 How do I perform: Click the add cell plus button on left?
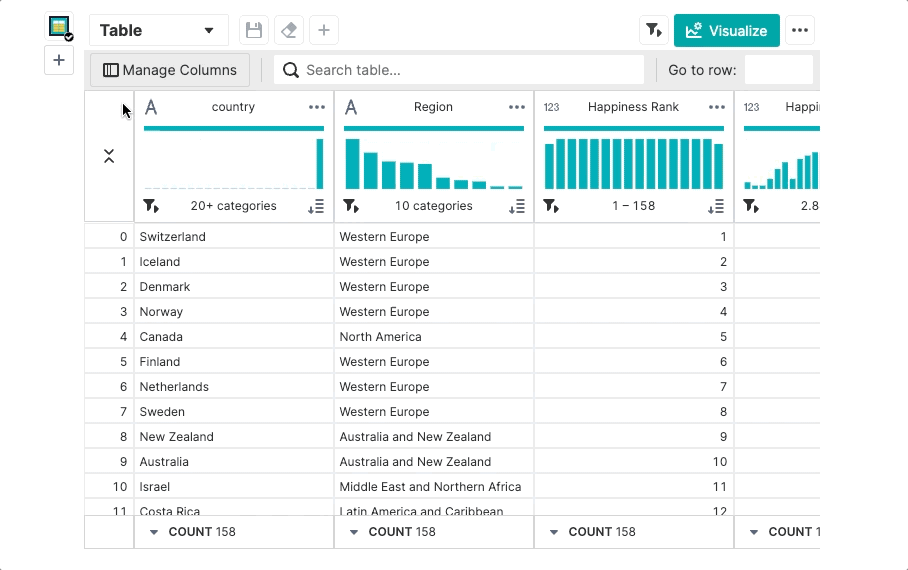click(59, 61)
